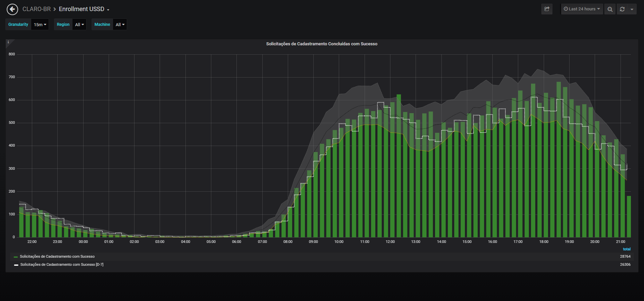Sort legend by the 'total' column header
The image size is (644, 301).
point(627,249)
